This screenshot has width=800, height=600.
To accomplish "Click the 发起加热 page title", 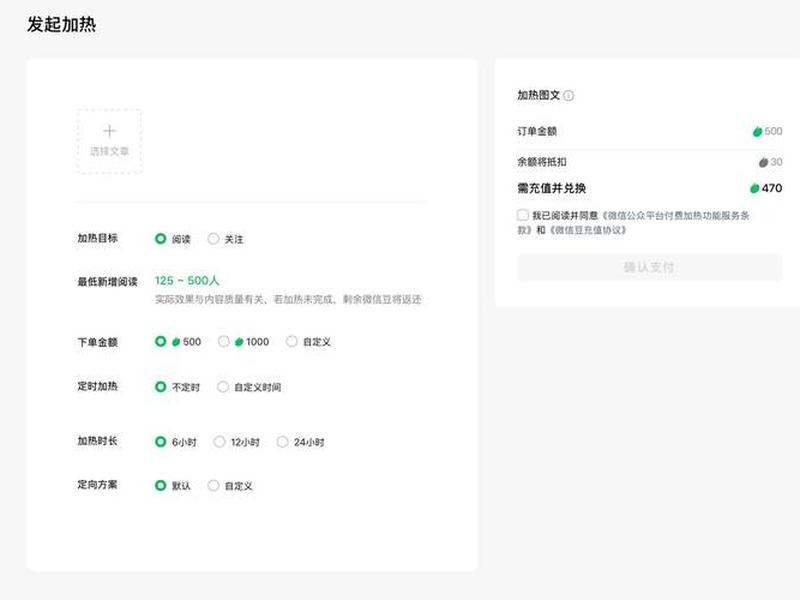I will pyautogui.click(x=61, y=24).
